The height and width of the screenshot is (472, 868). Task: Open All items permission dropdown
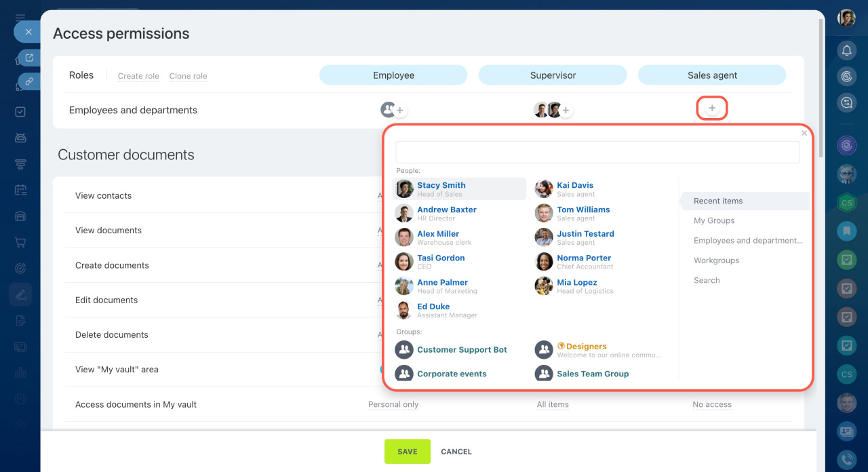click(553, 404)
